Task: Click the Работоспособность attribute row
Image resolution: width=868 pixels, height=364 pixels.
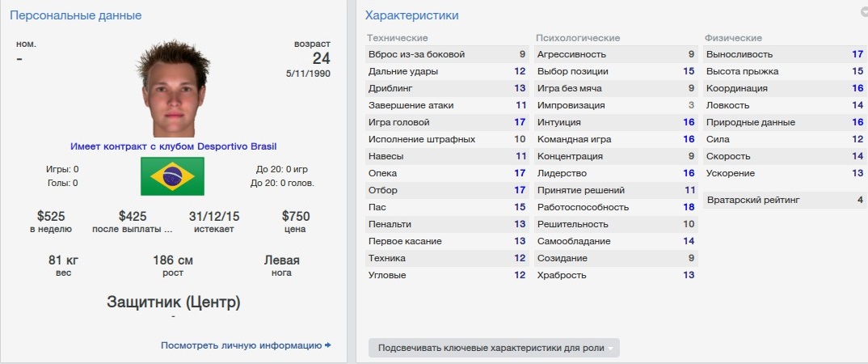Action: (616, 207)
